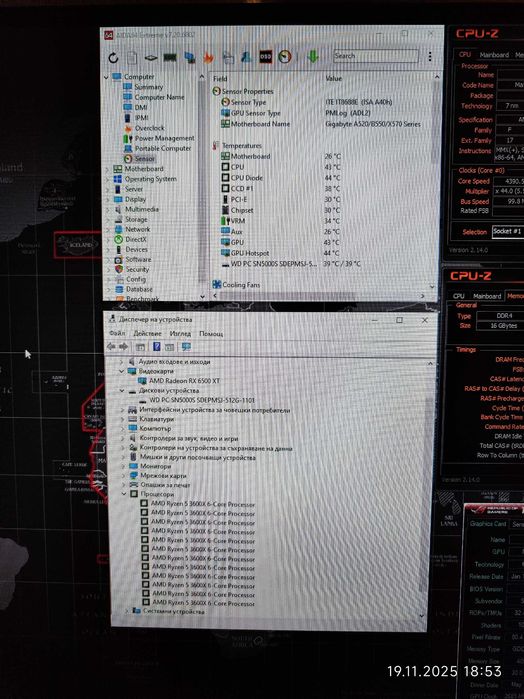Open the Помощ menu in Device Manager

click(211, 333)
